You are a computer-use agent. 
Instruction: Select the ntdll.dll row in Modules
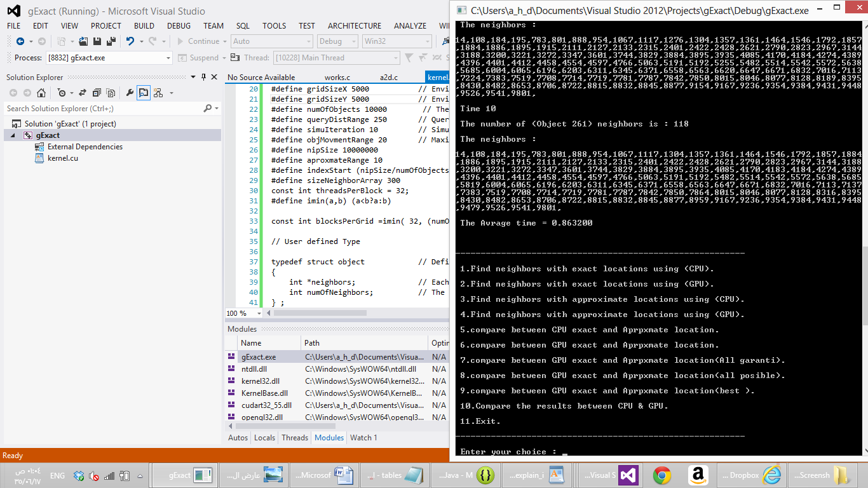[337, 369]
